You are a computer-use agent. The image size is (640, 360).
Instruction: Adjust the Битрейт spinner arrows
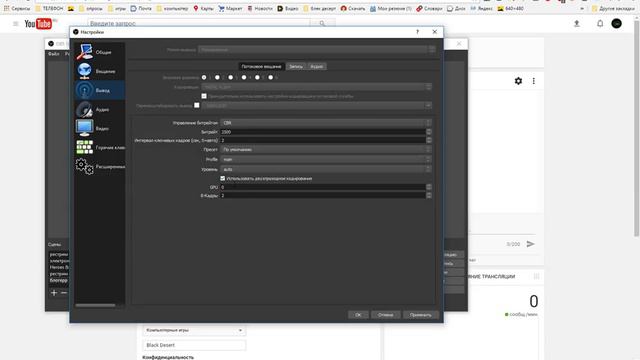pos(429,132)
